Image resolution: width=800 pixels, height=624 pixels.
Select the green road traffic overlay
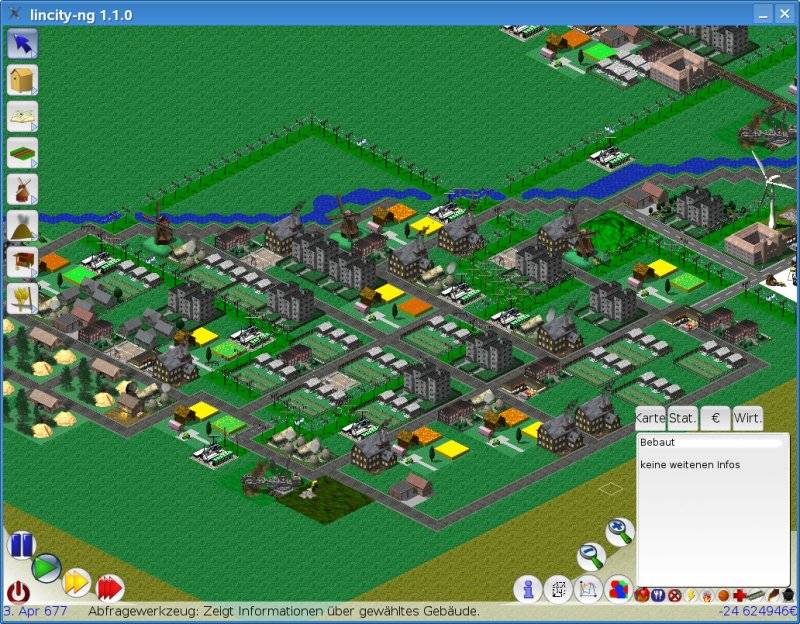point(756,595)
